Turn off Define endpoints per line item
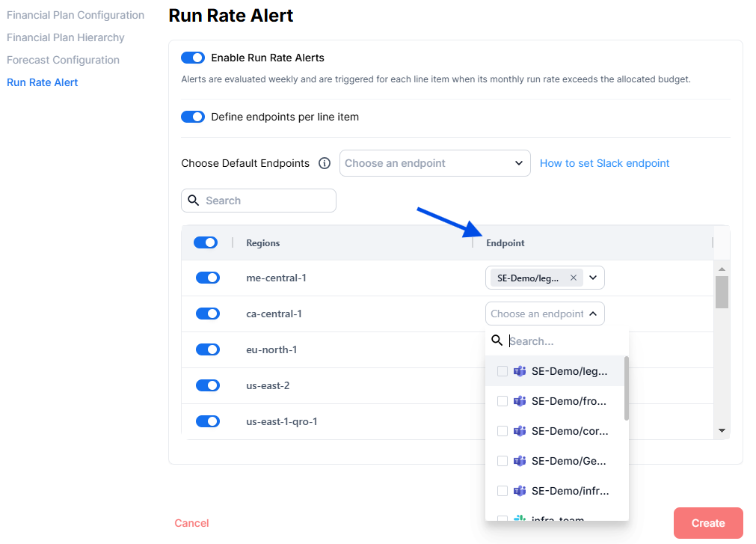The width and height of the screenshot is (756, 544). [193, 117]
